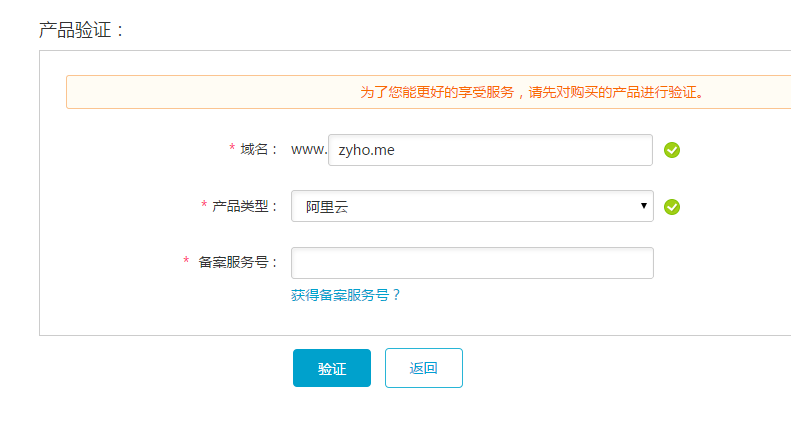Focus the domain field containing zyho.me

[490, 150]
